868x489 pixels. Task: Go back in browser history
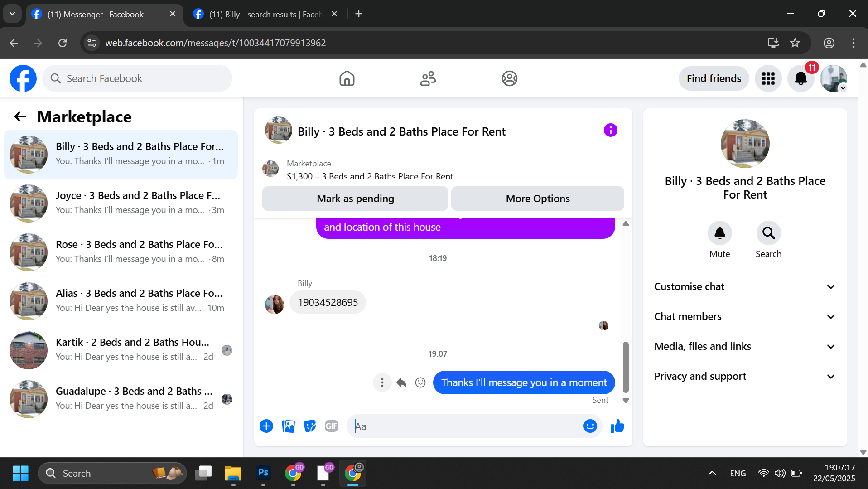pyautogui.click(x=14, y=43)
